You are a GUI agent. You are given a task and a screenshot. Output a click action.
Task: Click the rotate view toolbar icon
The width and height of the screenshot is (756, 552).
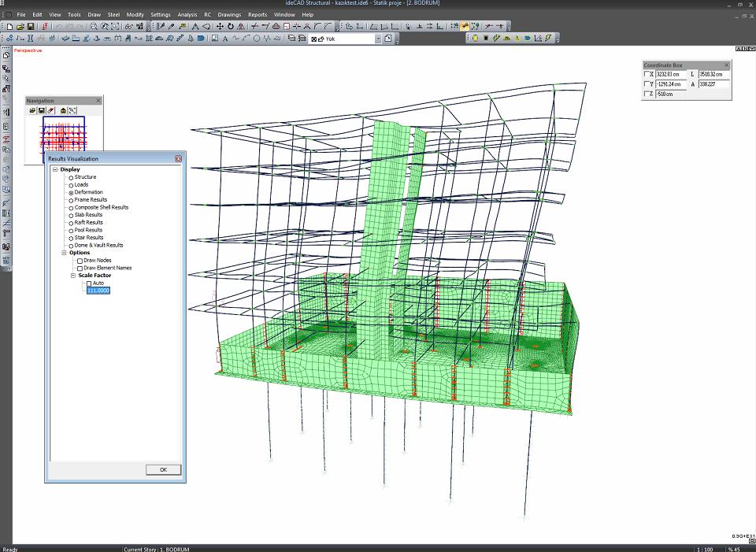pyautogui.click(x=231, y=27)
